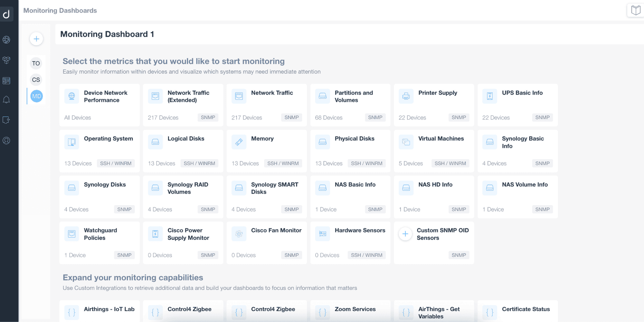The image size is (644, 322).
Task: Click the user account icon in the sidebar
Action: 6,140
